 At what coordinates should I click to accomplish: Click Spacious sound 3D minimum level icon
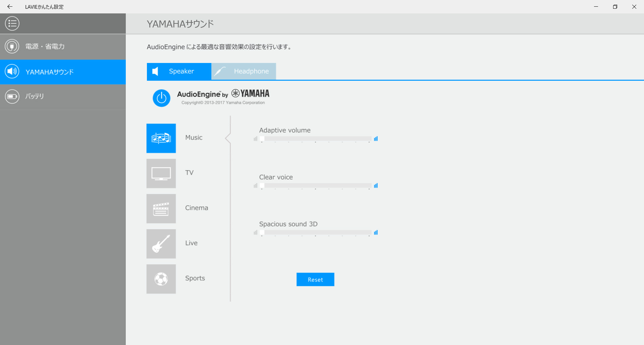[256, 232]
